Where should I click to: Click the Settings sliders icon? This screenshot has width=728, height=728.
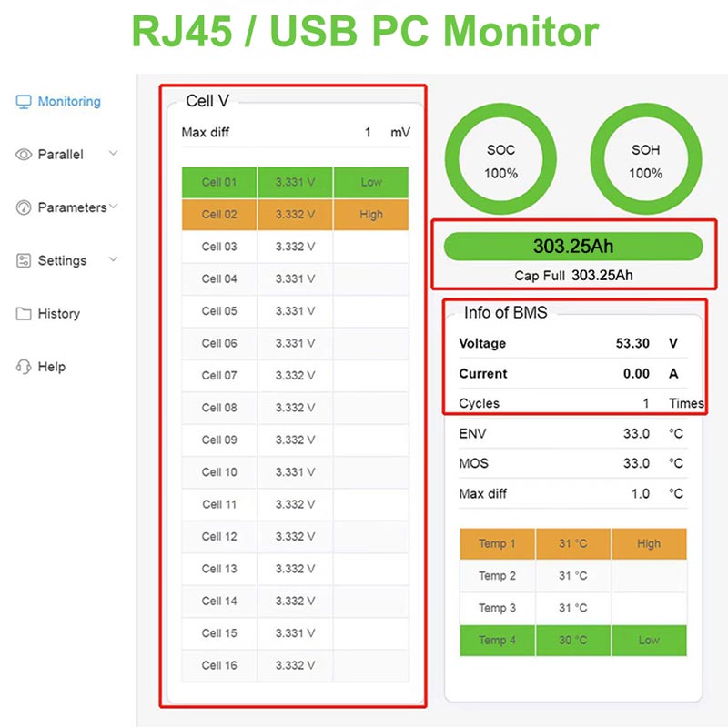[24, 260]
